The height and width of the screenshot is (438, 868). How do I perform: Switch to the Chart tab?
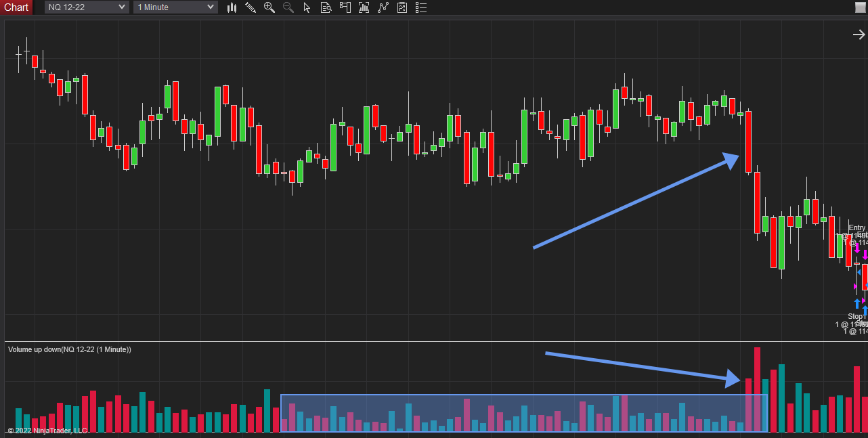point(16,7)
